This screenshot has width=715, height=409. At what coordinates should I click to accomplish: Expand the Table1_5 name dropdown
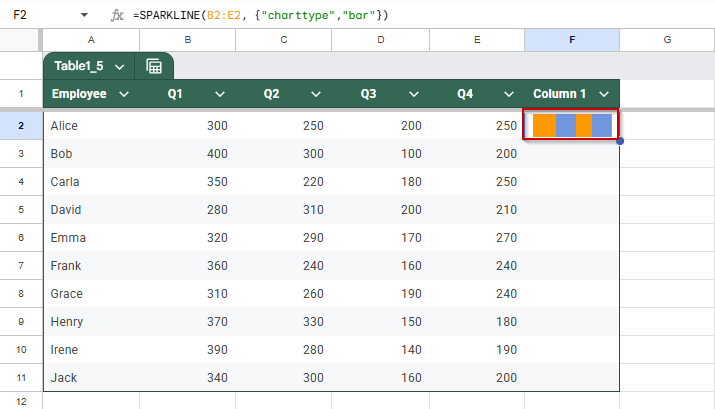click(119, 67)
